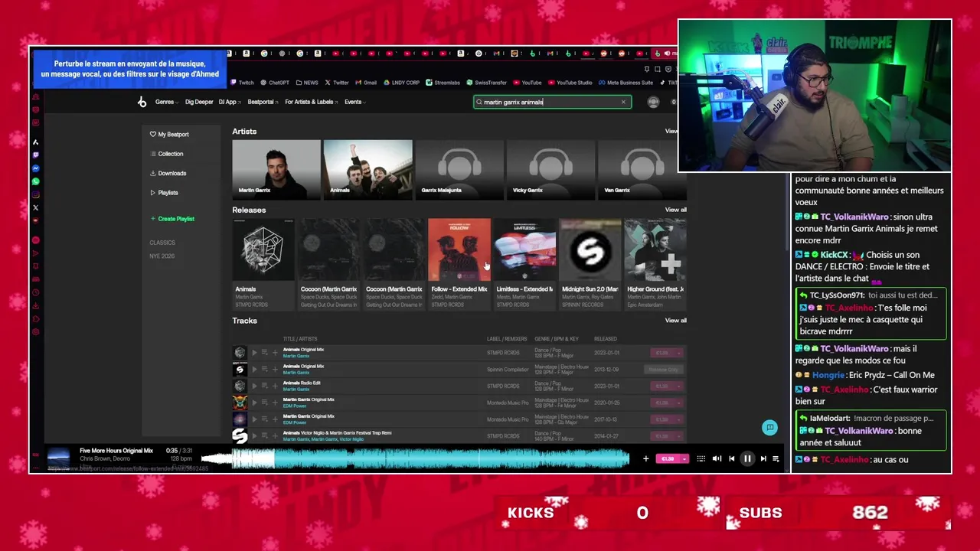
Task: Mute the player volume
Action: point(717,458)
